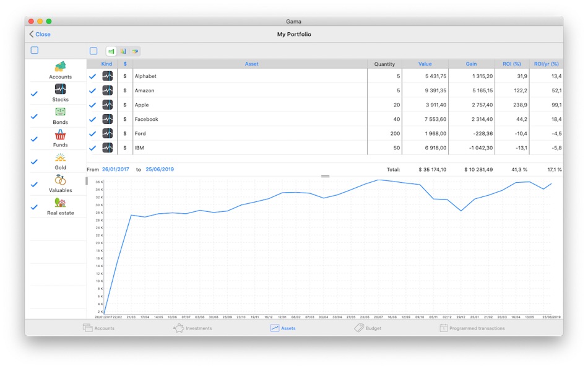Viewport: 588px width, 368px height.
Task: Go back with the Close button
Action: pyautogui.click(x=40, y=34)
